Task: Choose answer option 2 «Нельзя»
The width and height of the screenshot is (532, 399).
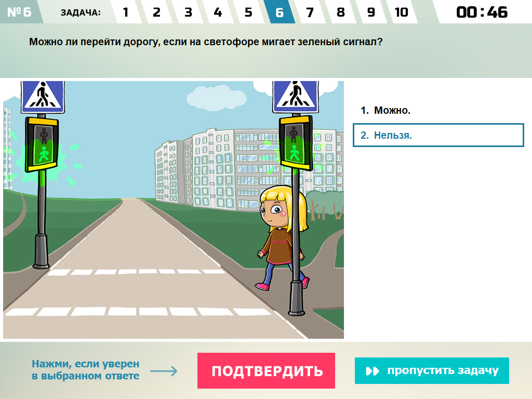Action: coord(438,135)
